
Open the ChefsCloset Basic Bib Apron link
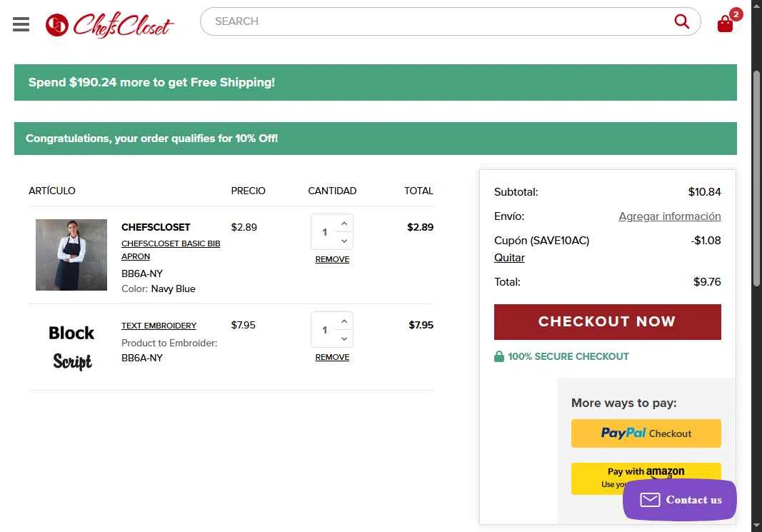tap(171, 250)
